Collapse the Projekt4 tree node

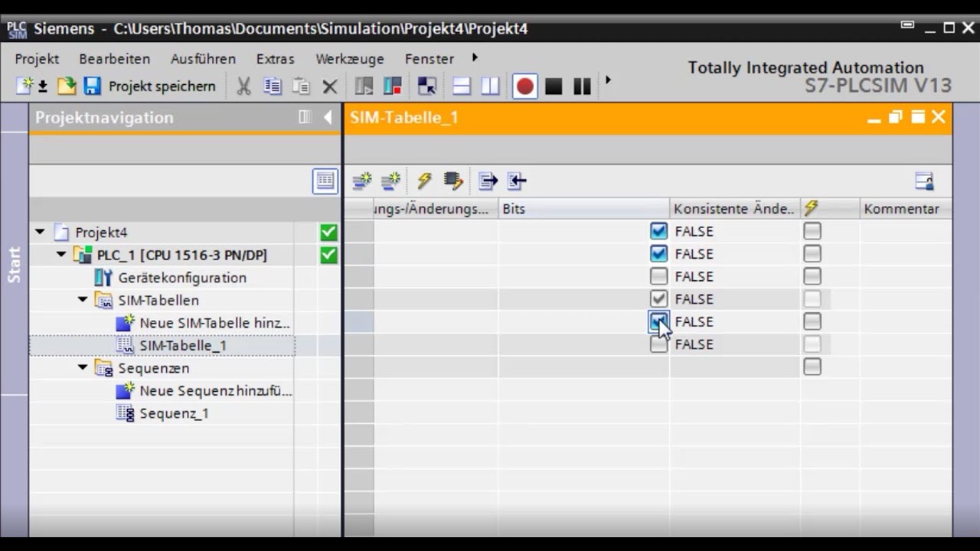coord(40,232)
